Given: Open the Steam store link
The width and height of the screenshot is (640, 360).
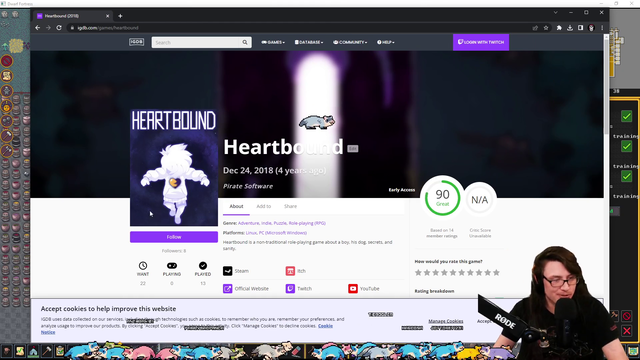Looking at the screenshot, I should 236,271.
